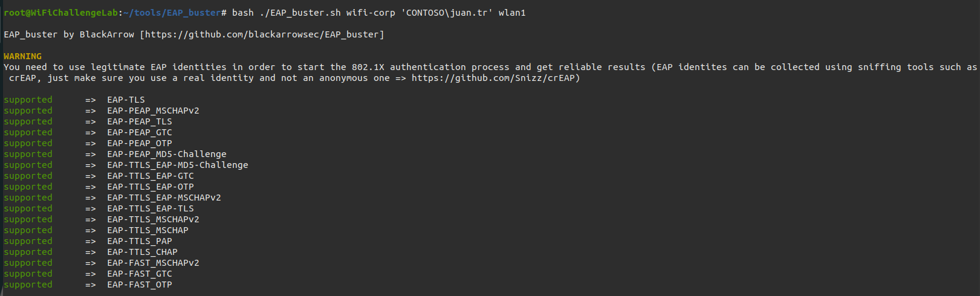Click the orange WARNING heading

tap(22, 56)
